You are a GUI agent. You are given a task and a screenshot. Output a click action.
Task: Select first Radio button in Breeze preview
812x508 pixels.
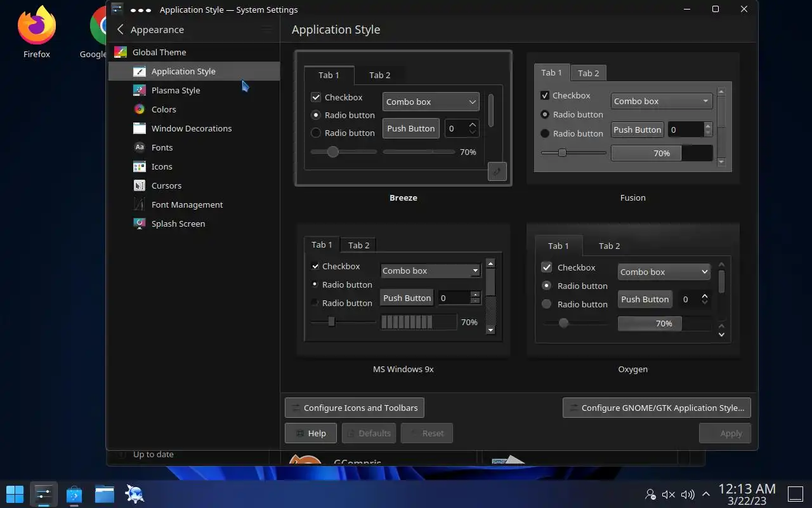(x=316, y=115)
